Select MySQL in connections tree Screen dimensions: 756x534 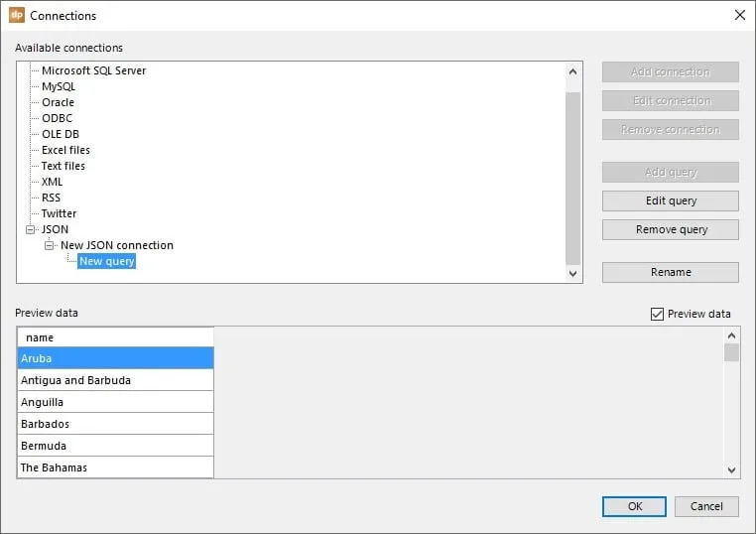(59, 86)
